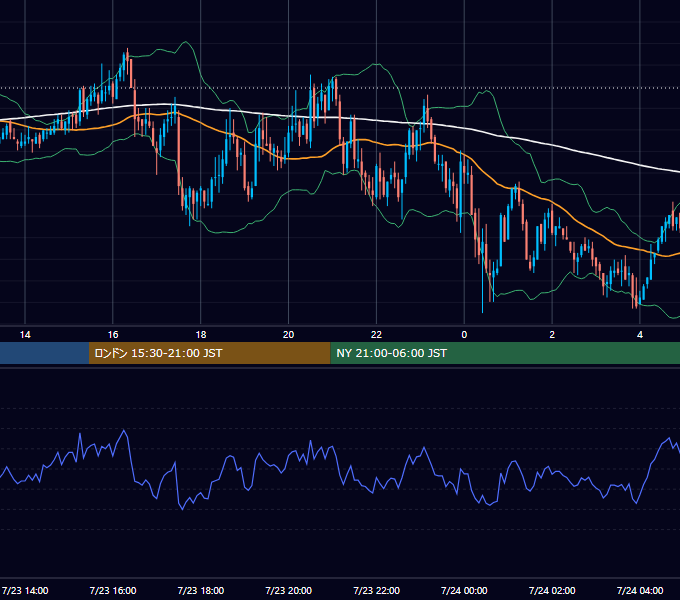Click the 16 hour axis label
Image resolution: width=680 pixels, height=600 pixels.
(113, 335)
